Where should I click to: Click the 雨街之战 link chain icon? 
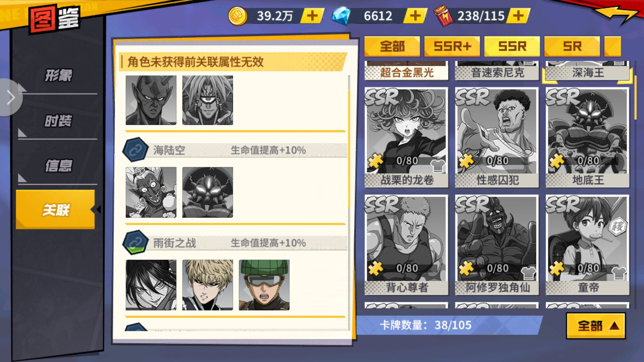[136, 243]
